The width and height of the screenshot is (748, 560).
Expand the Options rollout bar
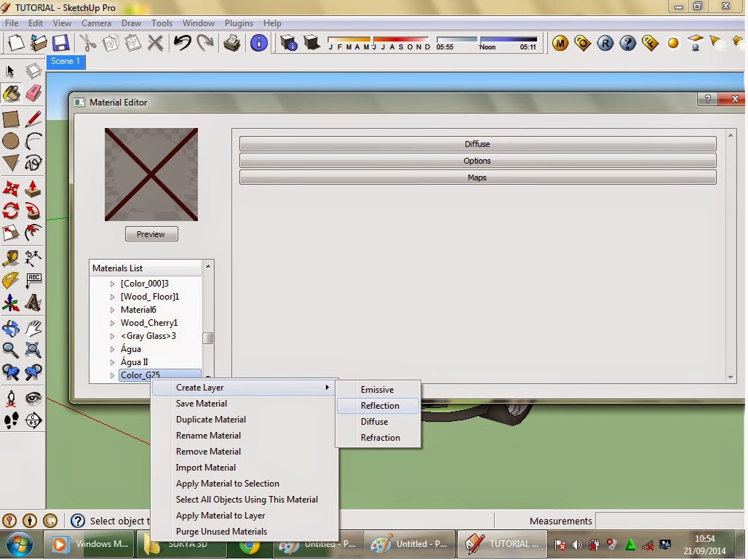477,161
